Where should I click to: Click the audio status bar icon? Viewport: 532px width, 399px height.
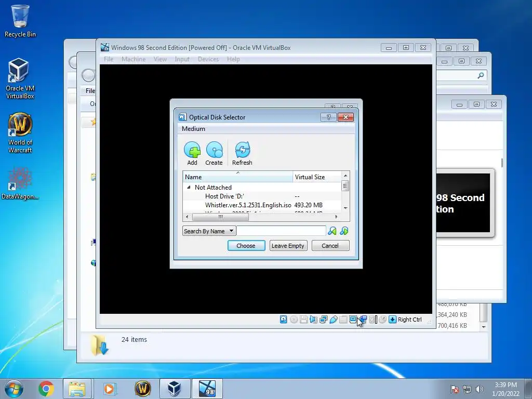coord(313,320)
